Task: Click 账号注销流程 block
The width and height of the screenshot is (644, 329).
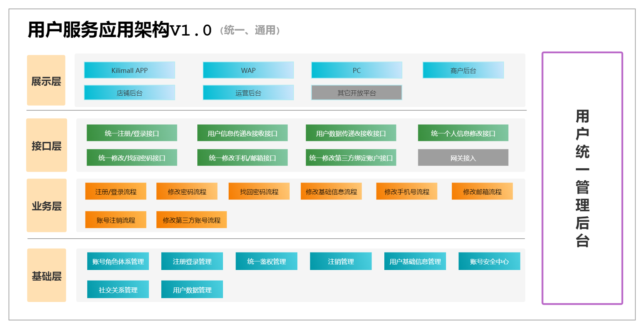Action: [116, 219]
